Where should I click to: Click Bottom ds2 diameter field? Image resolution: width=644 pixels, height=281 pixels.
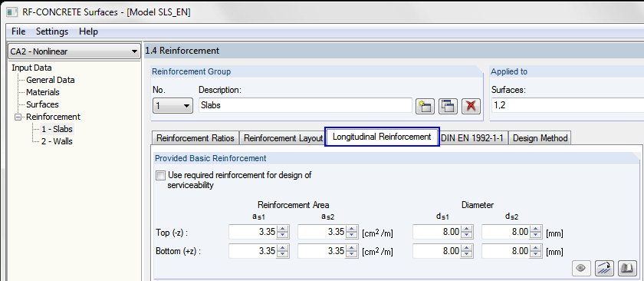click(505, 250)
